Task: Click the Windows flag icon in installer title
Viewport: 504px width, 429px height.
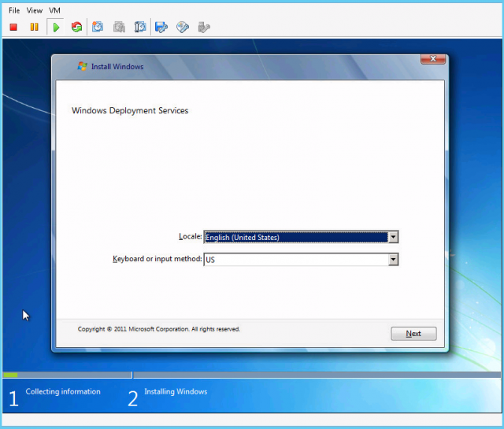Action: [x=82, y=66]
